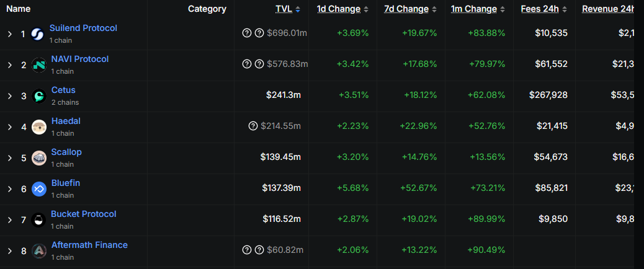Click the Cetus logo icon
Viewport: 644px width, 269px height.
click(x=39, y=96)
